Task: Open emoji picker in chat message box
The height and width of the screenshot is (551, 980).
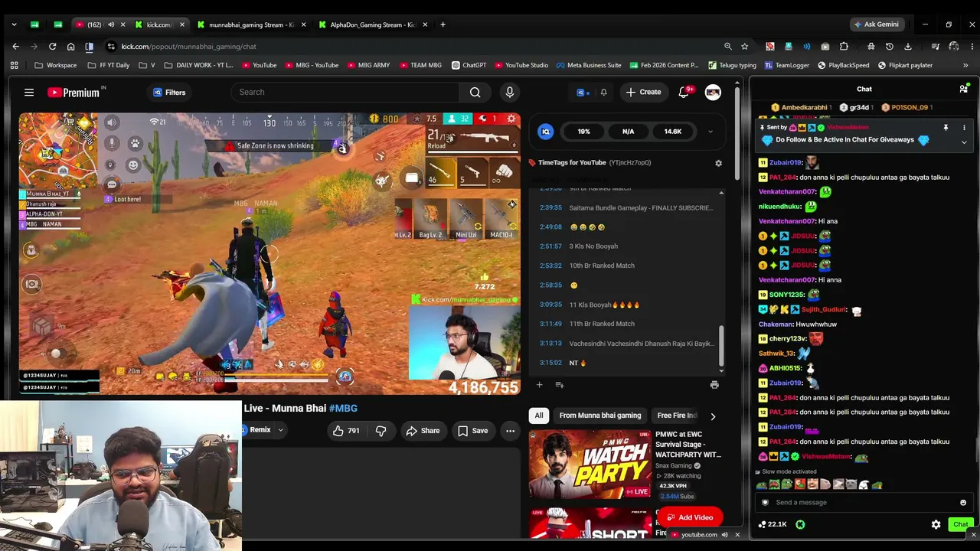Action: coord(963,503)
